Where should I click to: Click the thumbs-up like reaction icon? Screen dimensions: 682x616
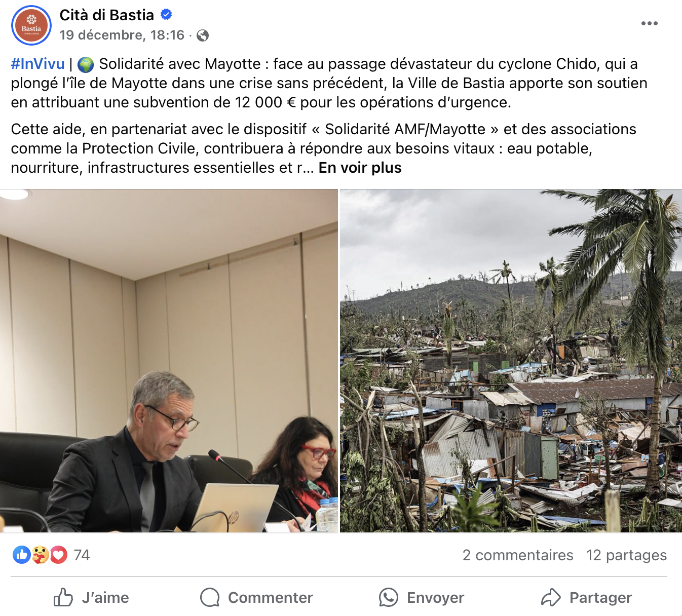21,555
